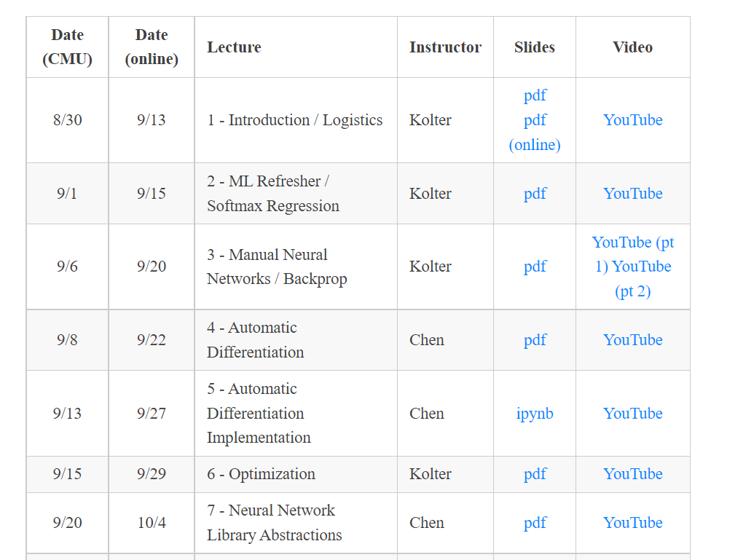Click the "6 - Optimization" lecture title cell

click(261, 474)
